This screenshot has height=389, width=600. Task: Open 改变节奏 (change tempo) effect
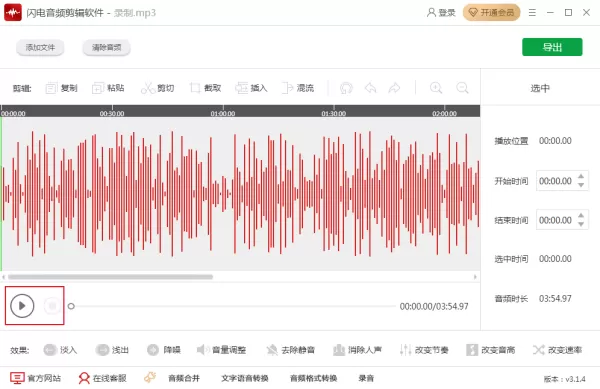(424, 350)
